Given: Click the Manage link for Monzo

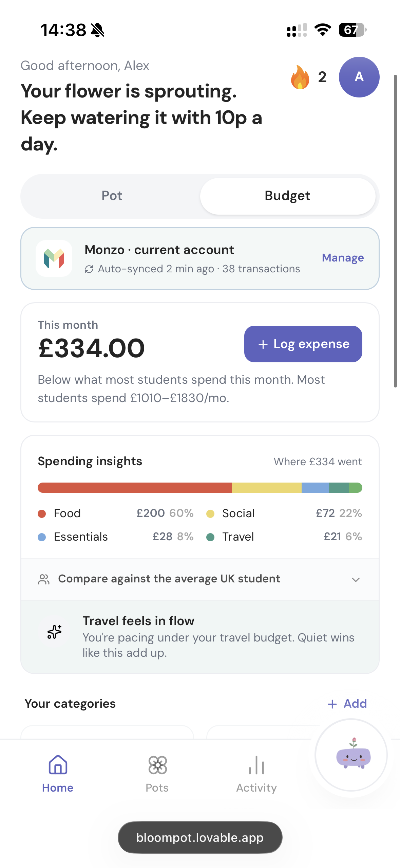Looking at the screenshot, I should [343, 258].
